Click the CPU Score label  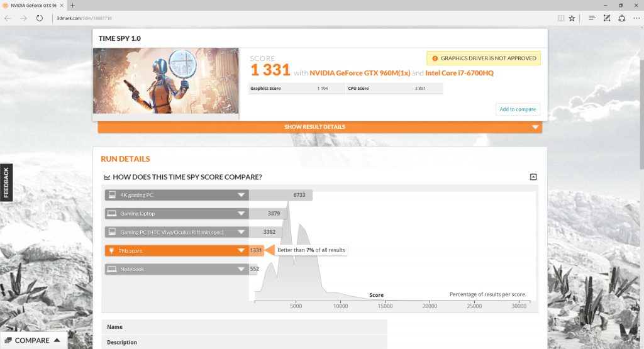point(358,88)
